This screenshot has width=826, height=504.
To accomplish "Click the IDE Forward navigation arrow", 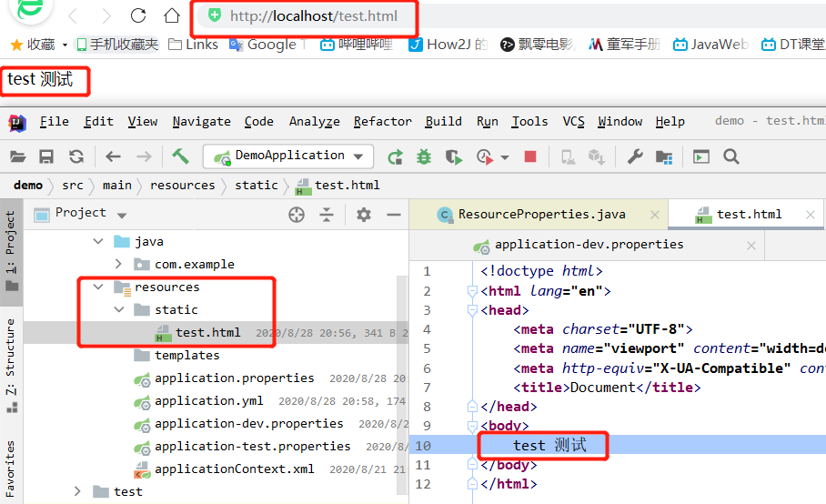I will (144, 156).
